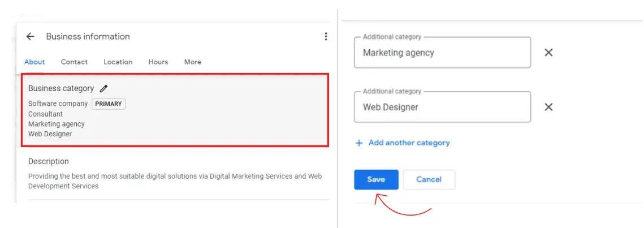Focus the Marketing agency category input field

click(442, 53)
